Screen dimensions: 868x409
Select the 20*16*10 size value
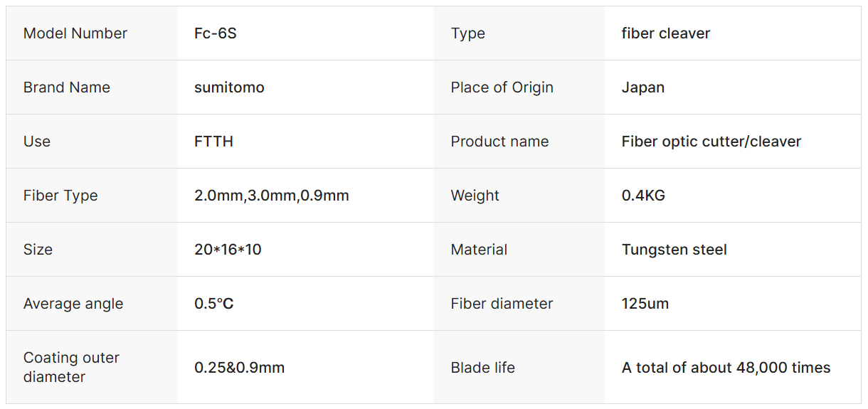click(x=228, y=250)
